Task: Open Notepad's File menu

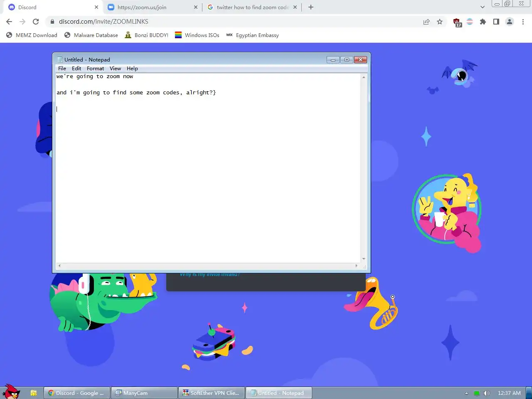Action: pyautogui.click(x=62, y=69)
